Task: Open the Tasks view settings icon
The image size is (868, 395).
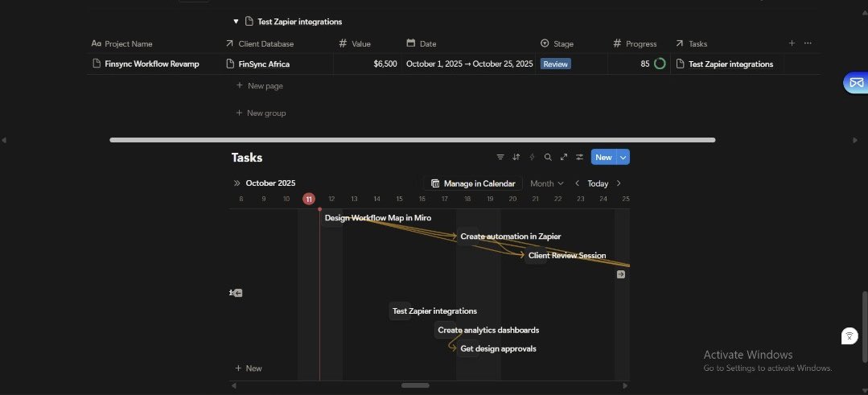Action: [x=579, y=157]
